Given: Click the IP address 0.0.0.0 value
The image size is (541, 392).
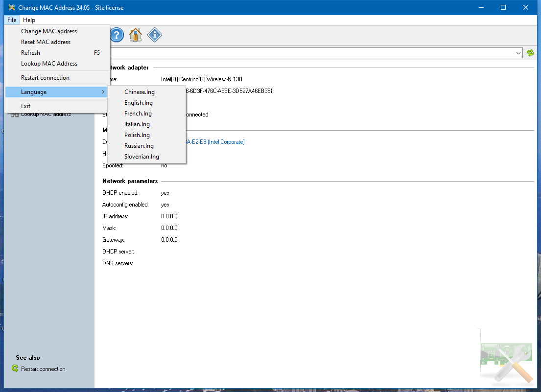Looking at the screenshot, I should pos(169,216).
